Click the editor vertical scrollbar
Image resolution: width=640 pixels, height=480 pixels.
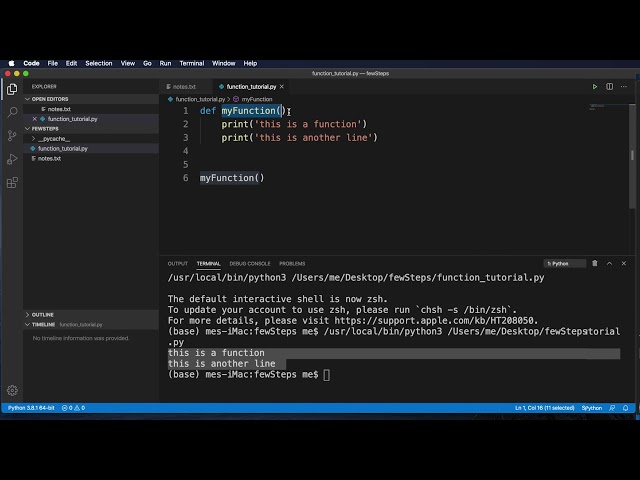(x=632, y=155)
